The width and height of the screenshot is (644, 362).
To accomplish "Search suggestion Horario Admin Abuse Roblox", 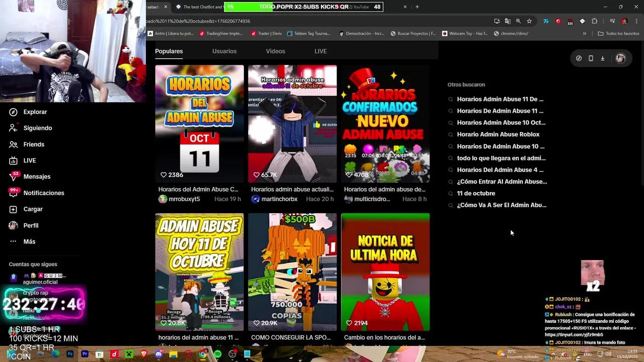I will click(498, 134).
